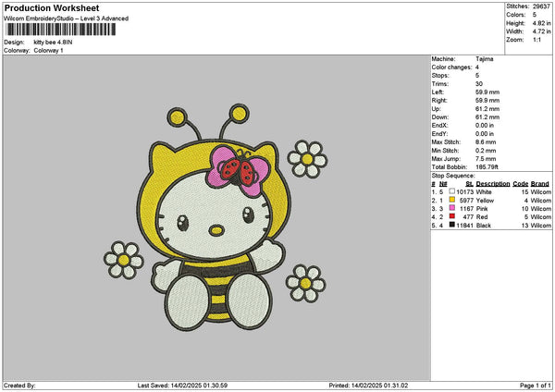Viewport: 555px width, 392px height.
Task: Select the Min Stitch value 0.2 mm
Action: (486, 151)
